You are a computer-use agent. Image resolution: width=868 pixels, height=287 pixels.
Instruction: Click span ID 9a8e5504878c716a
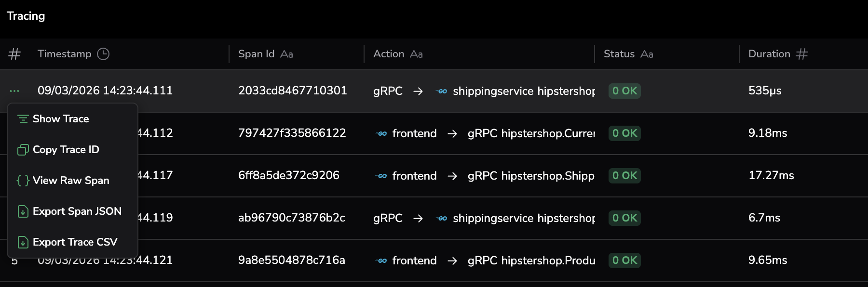[x=291, y=260]
